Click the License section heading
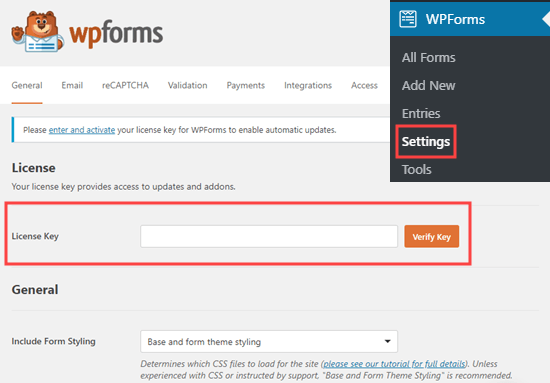550x383 pixels. click(x=34, y=168)
